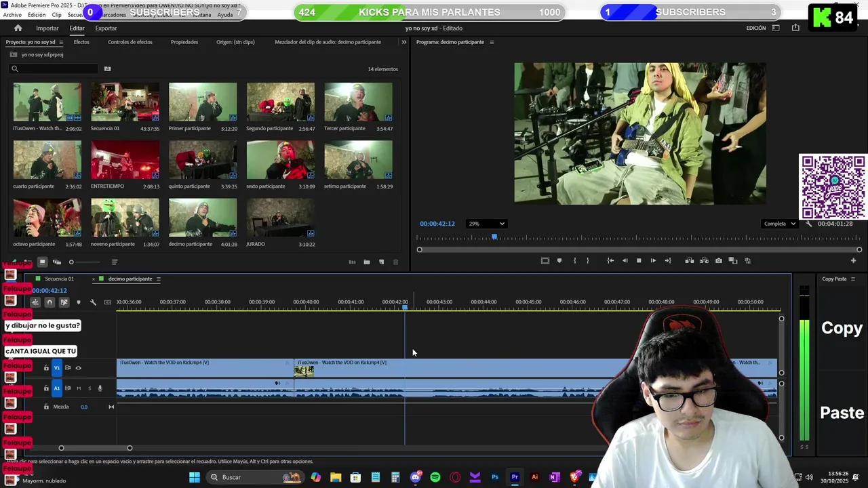868x488 pixels.
Task: Add marker in the timeline toolbar
Action: pos(79,302)
